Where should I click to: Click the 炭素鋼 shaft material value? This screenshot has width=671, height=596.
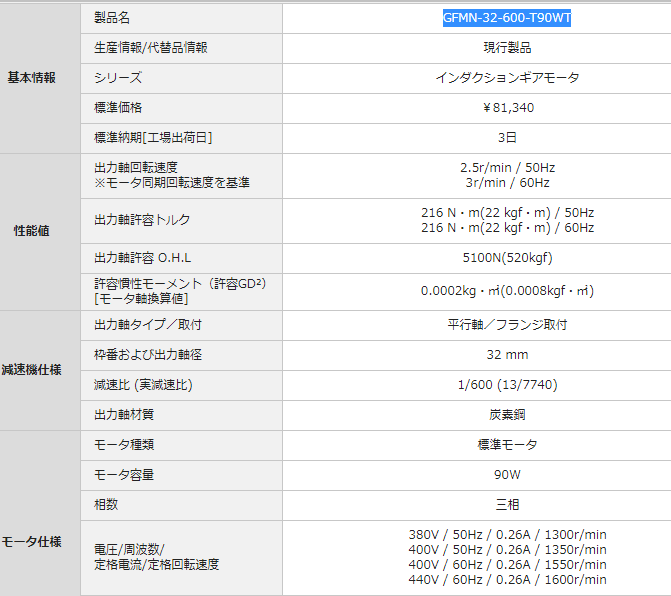coord(507,415)
